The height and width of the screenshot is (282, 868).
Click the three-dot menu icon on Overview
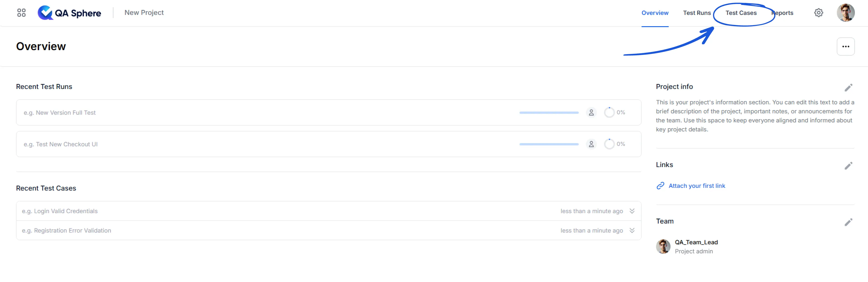pyautogui.click(x=845, y=47)
